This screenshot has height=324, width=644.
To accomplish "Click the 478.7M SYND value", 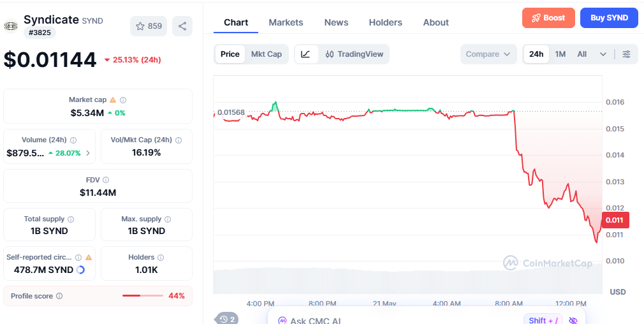I will click(x=43, y=270).
